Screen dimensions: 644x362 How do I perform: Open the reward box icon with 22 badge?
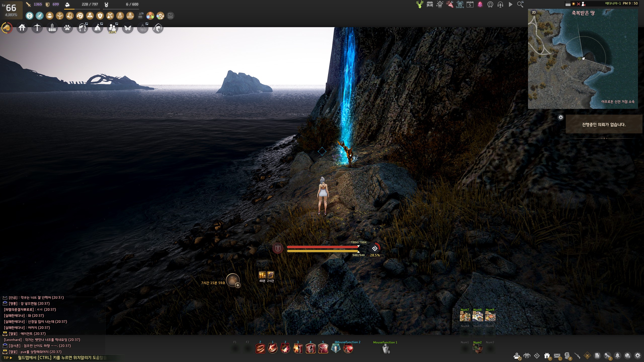coord(517,356)
